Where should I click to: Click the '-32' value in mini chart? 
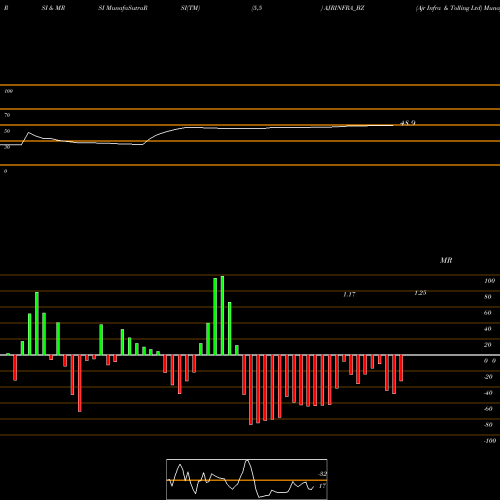322,474
